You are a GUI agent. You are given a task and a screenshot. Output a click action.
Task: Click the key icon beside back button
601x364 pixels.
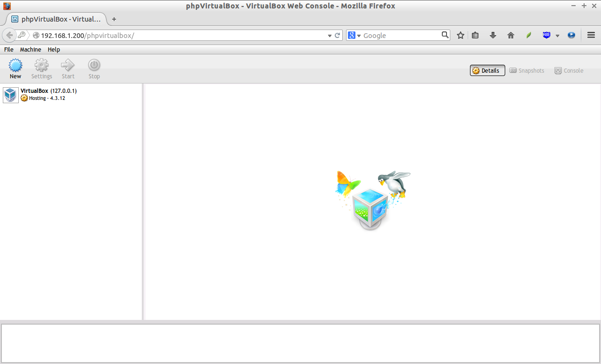(x=22, y=35)
